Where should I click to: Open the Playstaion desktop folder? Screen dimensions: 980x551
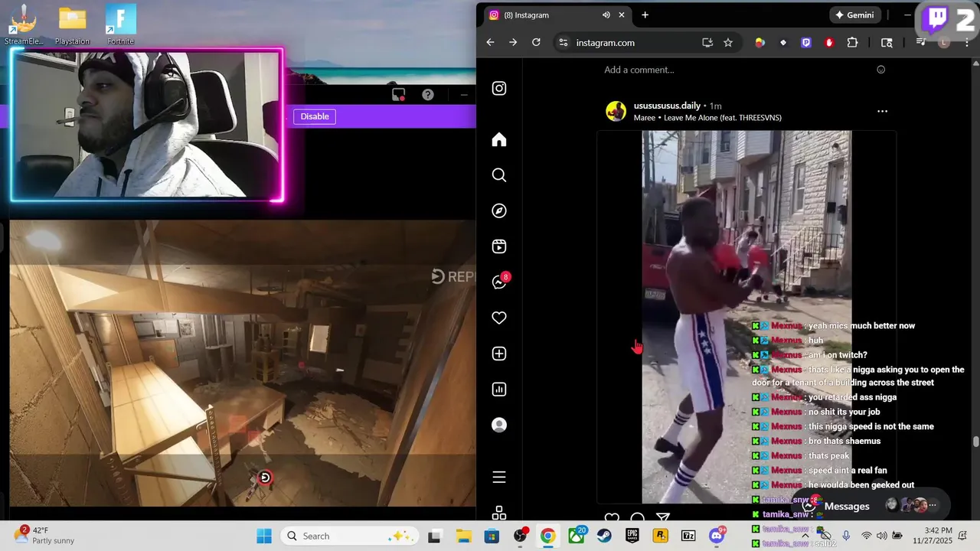click(72, 24)
